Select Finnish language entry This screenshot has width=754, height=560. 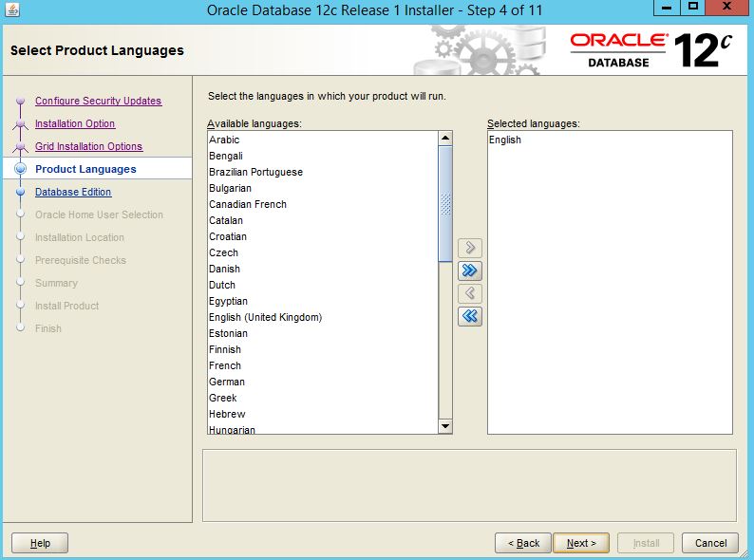tap(323, 349)
